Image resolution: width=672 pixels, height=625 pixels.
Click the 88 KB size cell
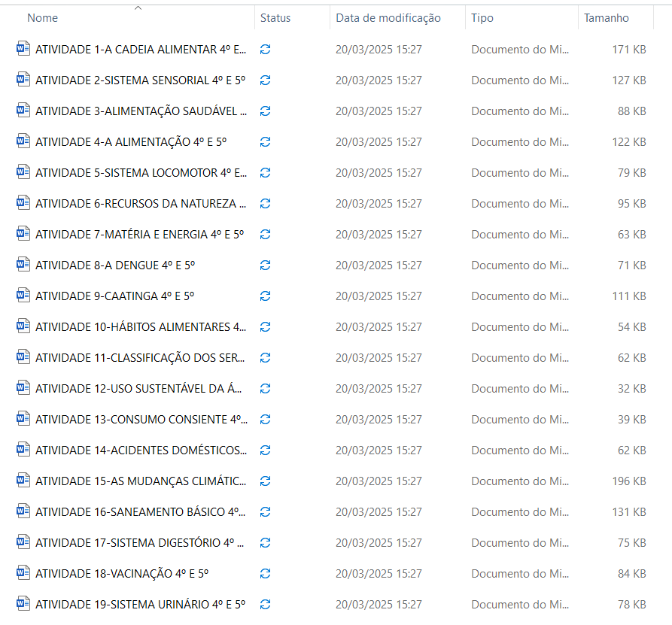click(x=631, y=111)
